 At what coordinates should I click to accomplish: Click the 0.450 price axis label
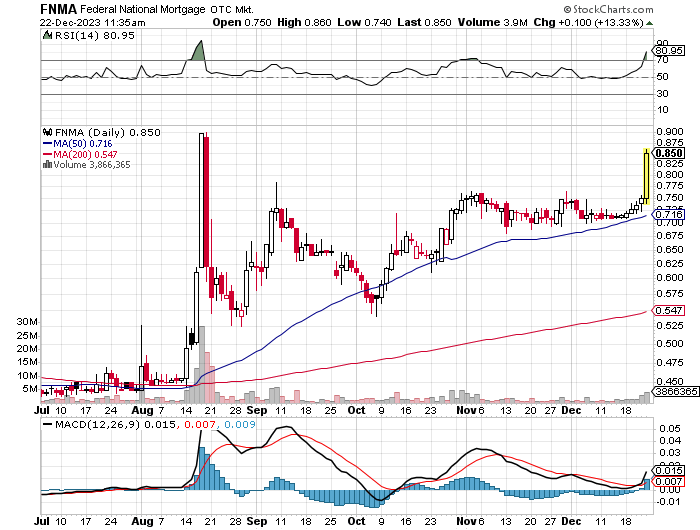670,381
